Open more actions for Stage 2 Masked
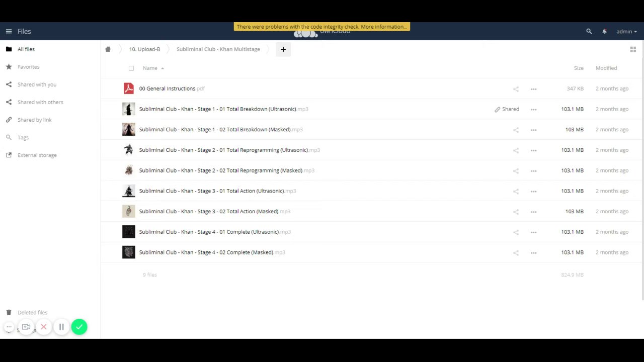Screen dimensions: 644x362 click(533, 171)
